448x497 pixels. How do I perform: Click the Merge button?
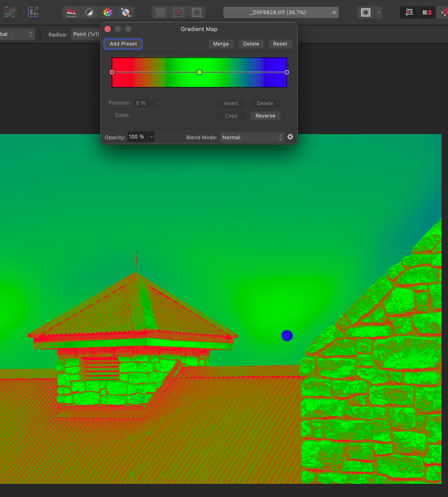(221, 44)
